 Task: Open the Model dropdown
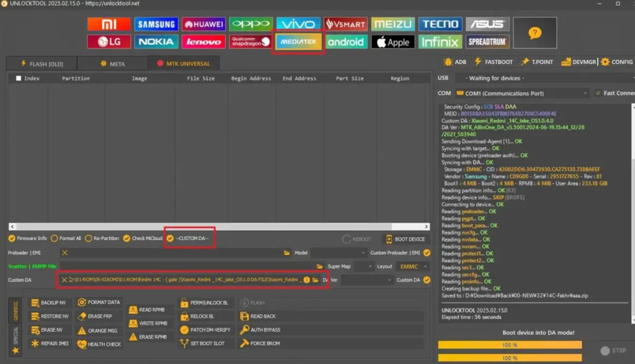tap(339, 252)
